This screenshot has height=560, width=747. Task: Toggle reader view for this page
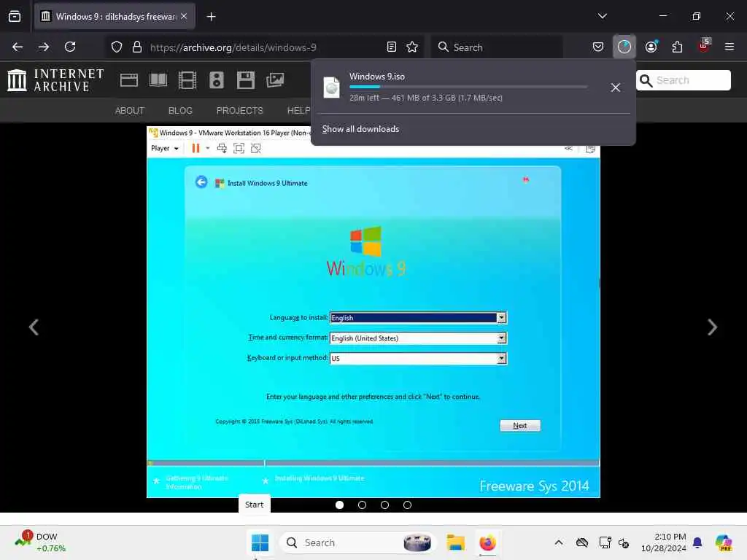click(392, 47)
